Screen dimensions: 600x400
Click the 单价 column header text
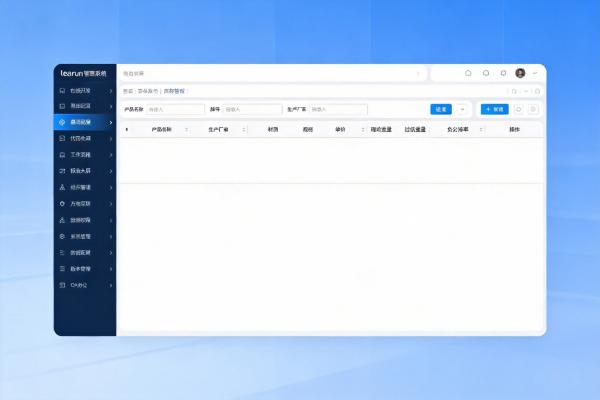tap(340, 130)
